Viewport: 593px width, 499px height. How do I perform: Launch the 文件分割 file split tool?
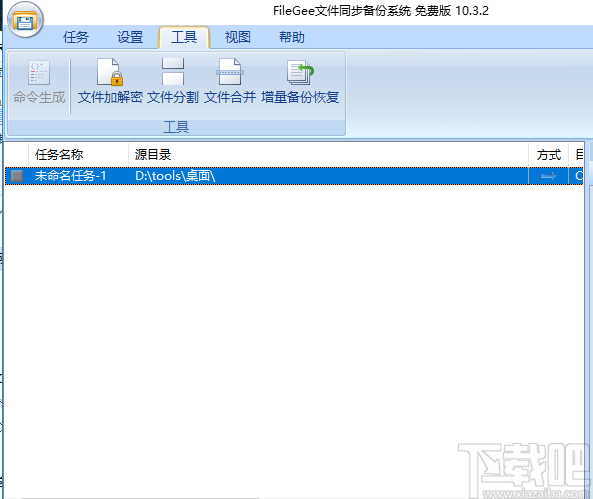tap(173, 82)
